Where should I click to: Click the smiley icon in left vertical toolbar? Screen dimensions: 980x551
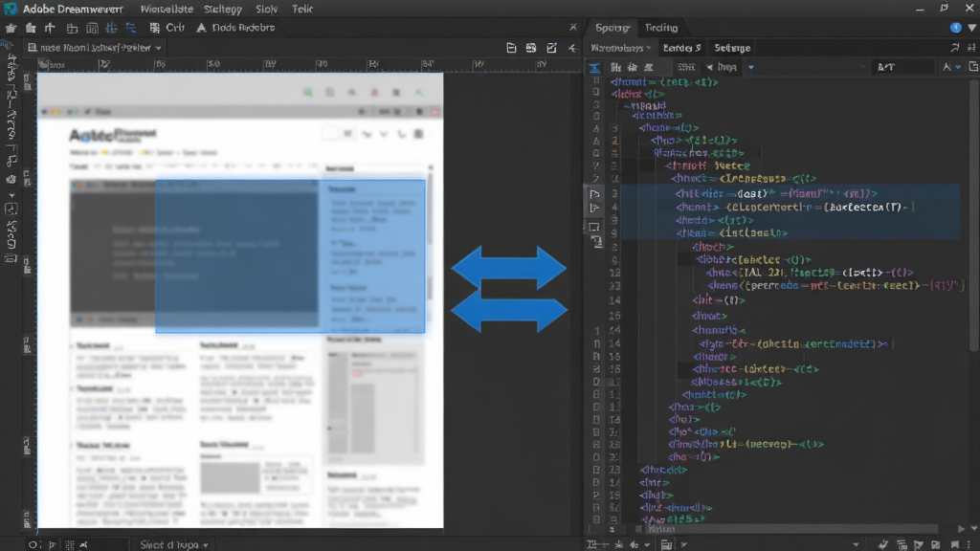(x=11, y=179)
